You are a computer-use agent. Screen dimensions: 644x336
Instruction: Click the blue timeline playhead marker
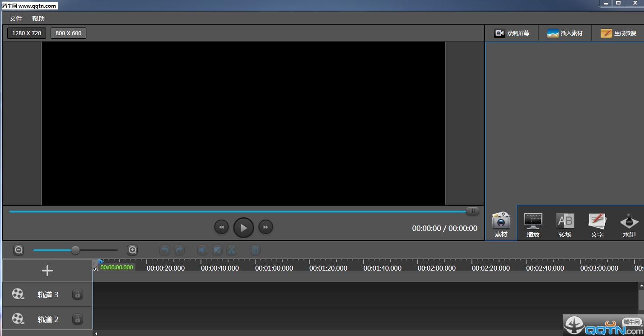point(100,262)
